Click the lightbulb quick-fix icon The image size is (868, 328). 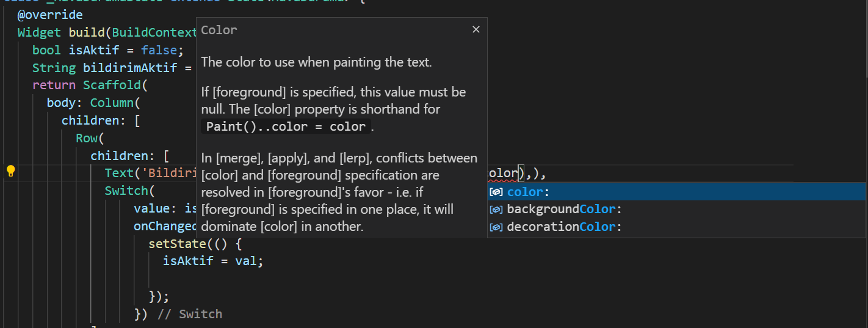[x=10, y=171]
